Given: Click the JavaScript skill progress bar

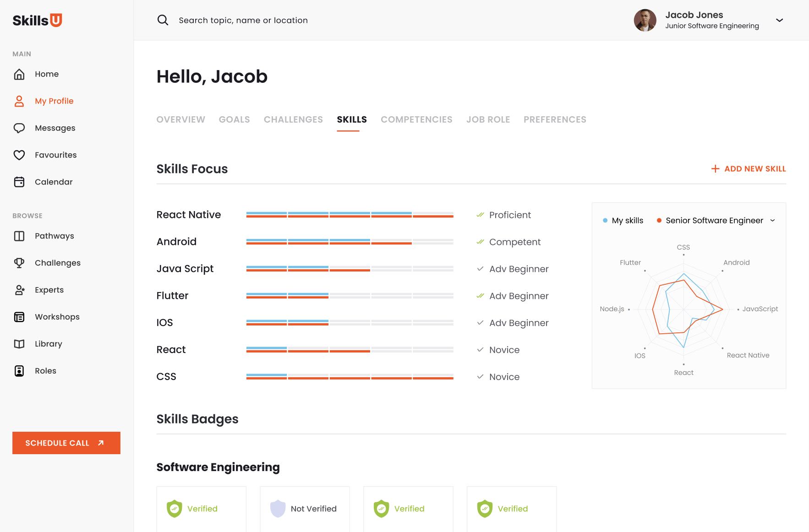Looking at the screenshot, I should pos(350,269).
